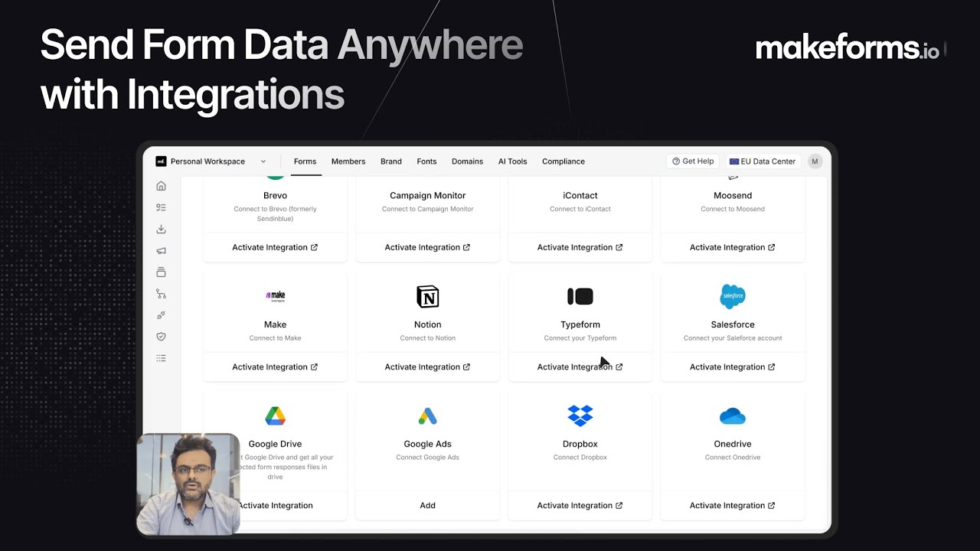Image resolution: width=980 pixels, height=551 pixels.
Task: Activate Integration for Dropbox
Action: click(580, 505)
